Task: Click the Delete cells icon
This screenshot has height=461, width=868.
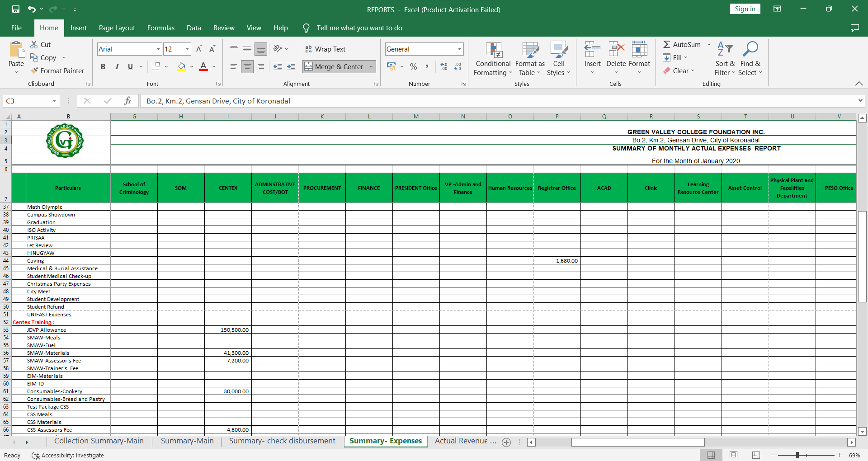Action: click(616, 49)
